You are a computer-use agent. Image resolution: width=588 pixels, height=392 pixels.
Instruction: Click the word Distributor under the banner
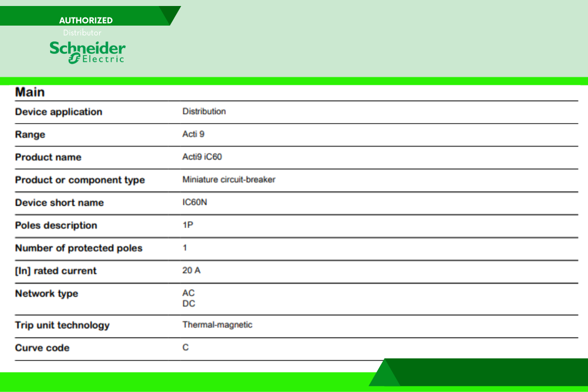coord(82,33)
